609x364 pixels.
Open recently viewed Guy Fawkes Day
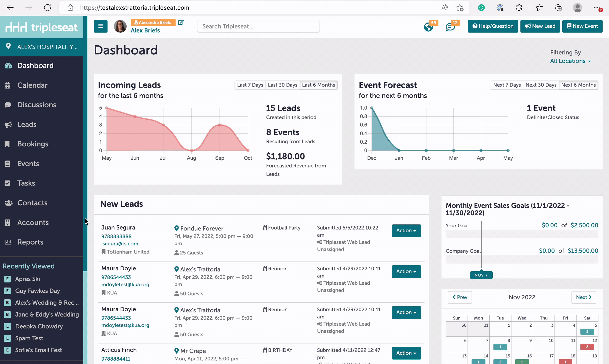38,291
